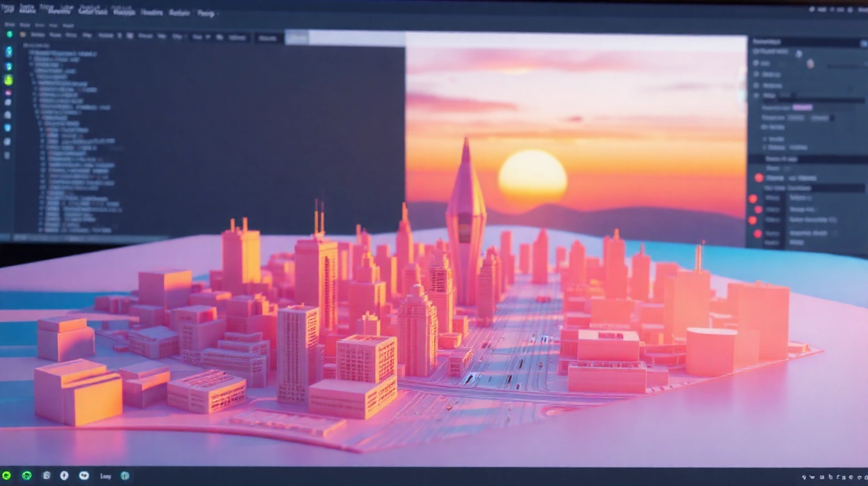This screenshot has width=868, height=486.
Task: Toggle the first checkbox in right properties panel
Action: [x=757, y=63]
